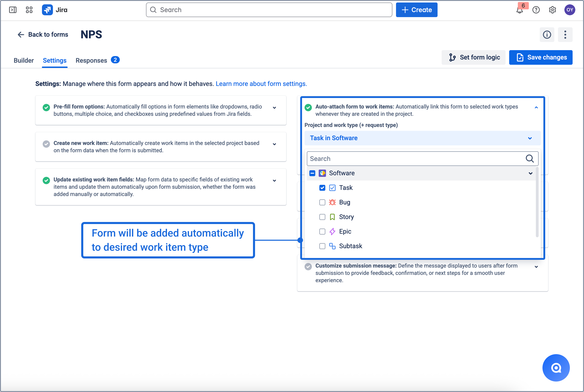Open notifications bell
This screenshot has height=392, width=584.
pyautogui.click(x=519, y=10)
